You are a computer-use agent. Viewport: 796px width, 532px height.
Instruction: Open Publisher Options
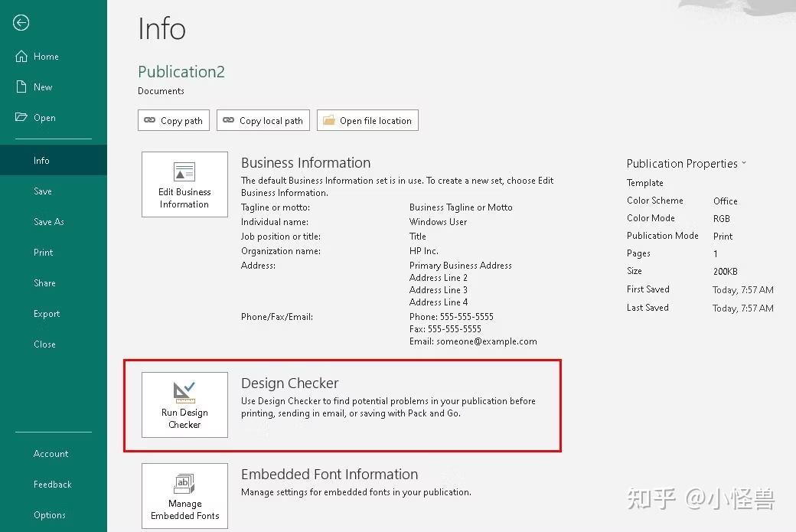pos(49,514)
